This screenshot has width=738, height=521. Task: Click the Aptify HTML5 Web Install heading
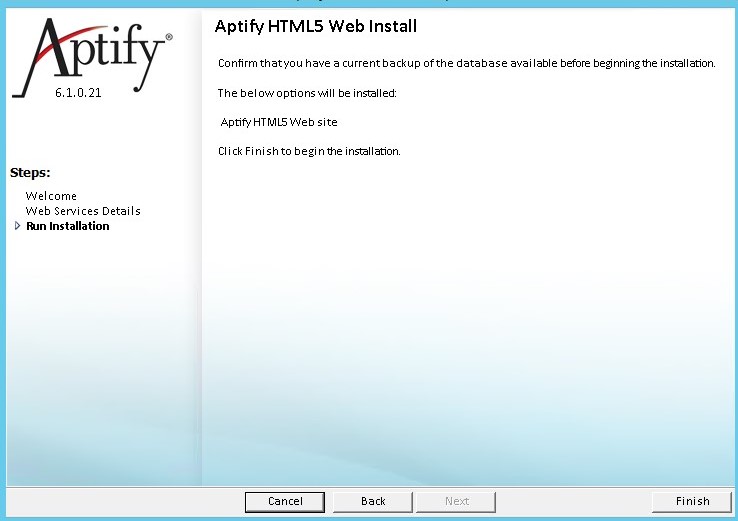click(316, 26)
